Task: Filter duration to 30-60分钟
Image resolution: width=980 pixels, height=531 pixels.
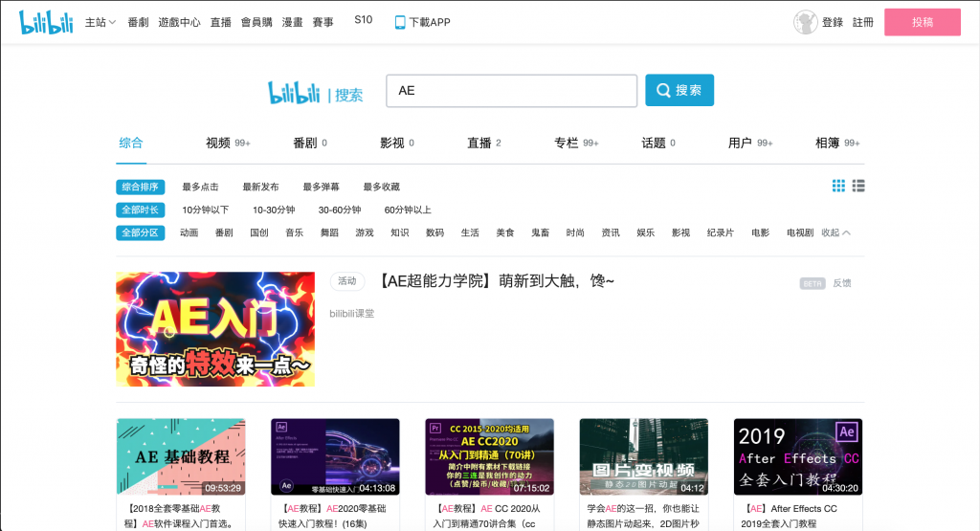Action: pos(340,210)
